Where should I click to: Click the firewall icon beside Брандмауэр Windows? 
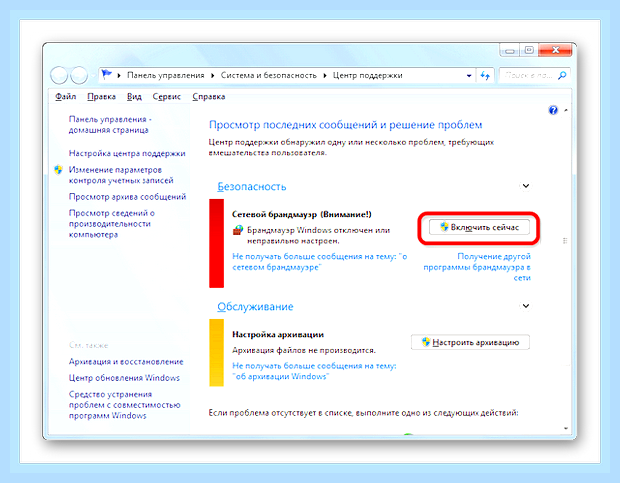[237, 230]
